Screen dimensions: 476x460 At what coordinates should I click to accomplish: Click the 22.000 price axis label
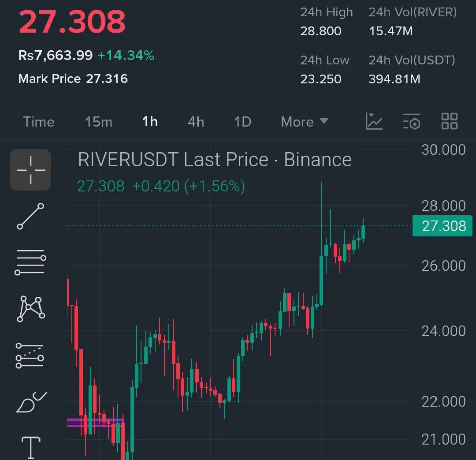coord(443,402)
